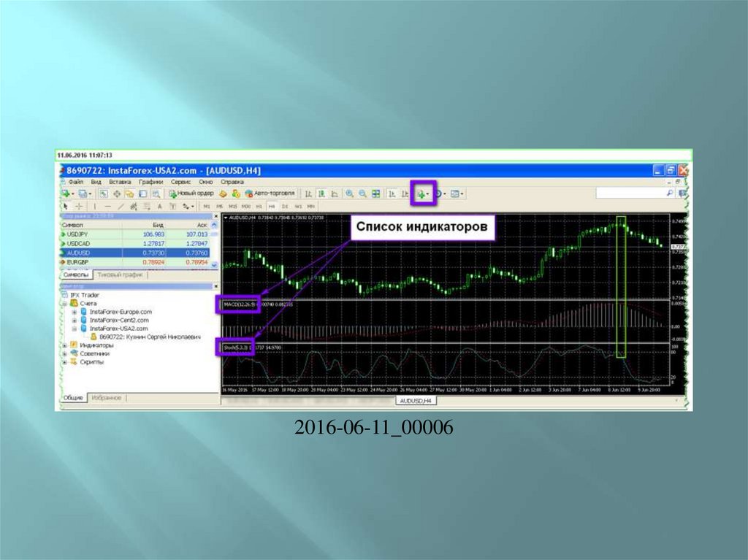Open the indicators list toolbar icon
This screenshot has width=748, height=560.
click(421, 193)
